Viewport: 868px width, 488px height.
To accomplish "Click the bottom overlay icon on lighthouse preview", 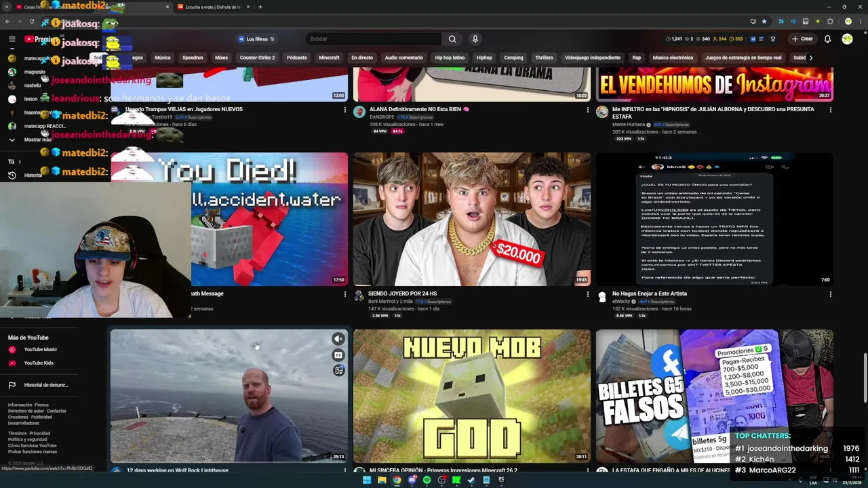I will pos(338,370).
